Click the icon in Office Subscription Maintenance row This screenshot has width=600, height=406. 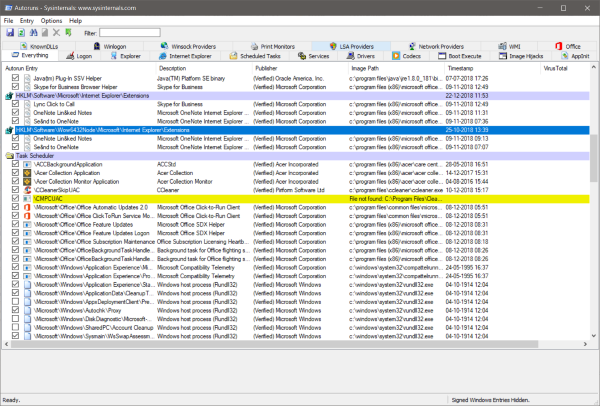pos(27,242)
